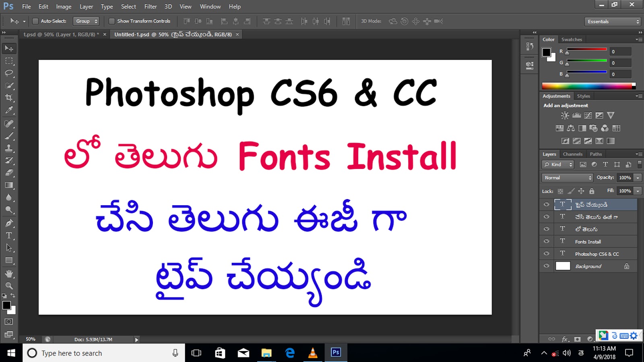Select the Quick Selection tool
Viewport: 644px width, 362px height.
[x=9, y=86]
